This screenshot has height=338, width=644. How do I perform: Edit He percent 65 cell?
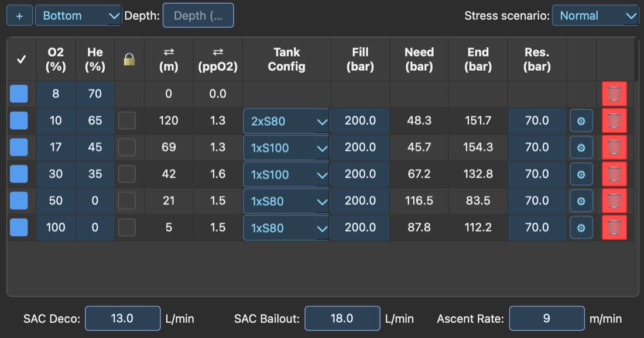click(95, 120)
